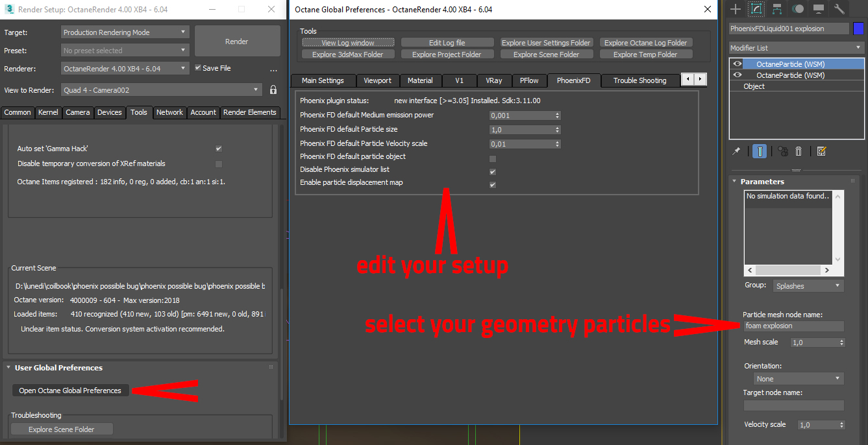Enable Disable temporary conversion of XRef materials
Screen dimensions: 868x445
[219, 163]
